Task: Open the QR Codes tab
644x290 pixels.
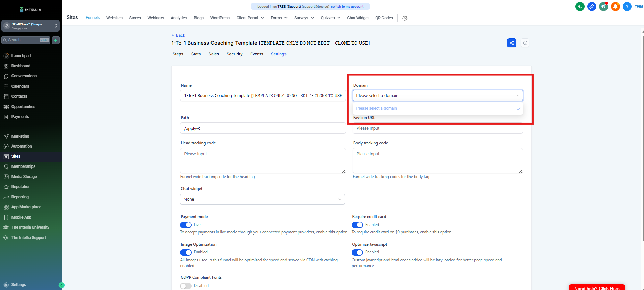Action: (x=384, y=18)
